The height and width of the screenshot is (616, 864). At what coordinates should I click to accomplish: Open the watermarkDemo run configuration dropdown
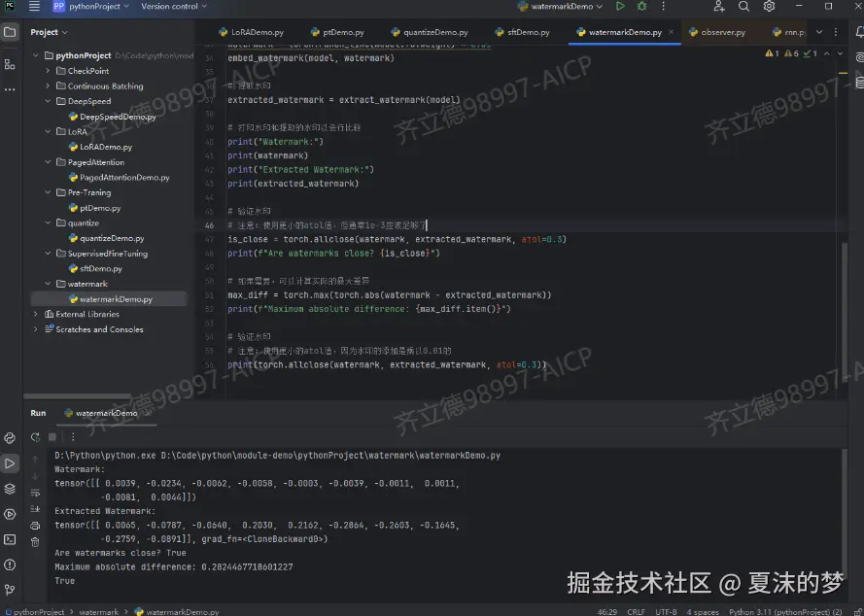pos(560,7)
